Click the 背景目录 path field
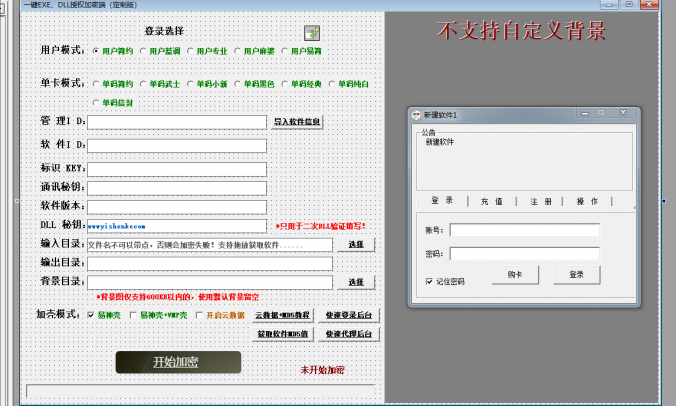 click(x=210, y=283)
